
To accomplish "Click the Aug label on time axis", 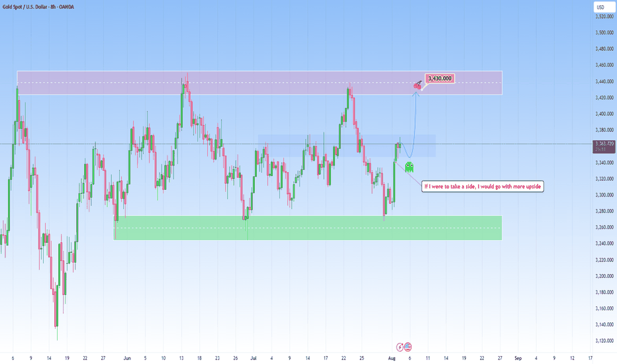I will click(391, 358).
